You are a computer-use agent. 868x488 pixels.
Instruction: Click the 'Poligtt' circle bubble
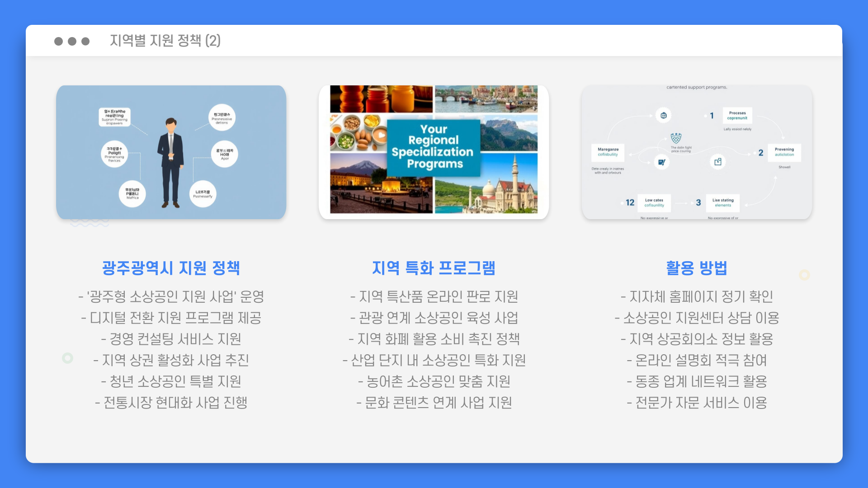pos(114,154)
